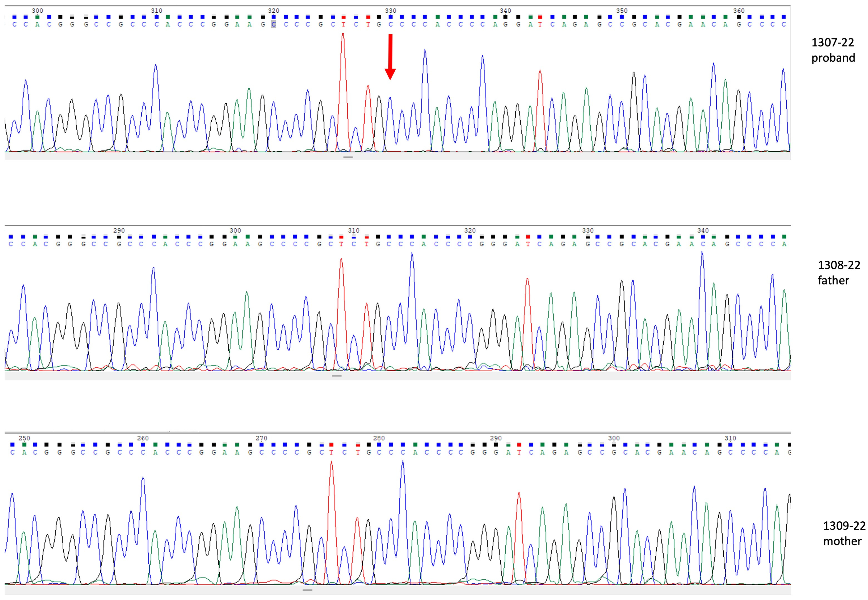Select the highlighted C base in proband sequence

click(273, 24)
